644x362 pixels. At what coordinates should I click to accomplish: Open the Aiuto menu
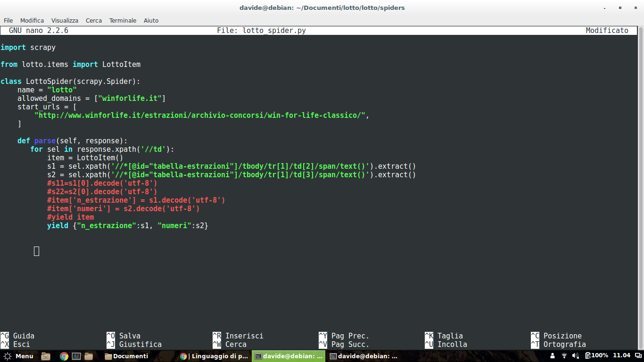[151, 20]
